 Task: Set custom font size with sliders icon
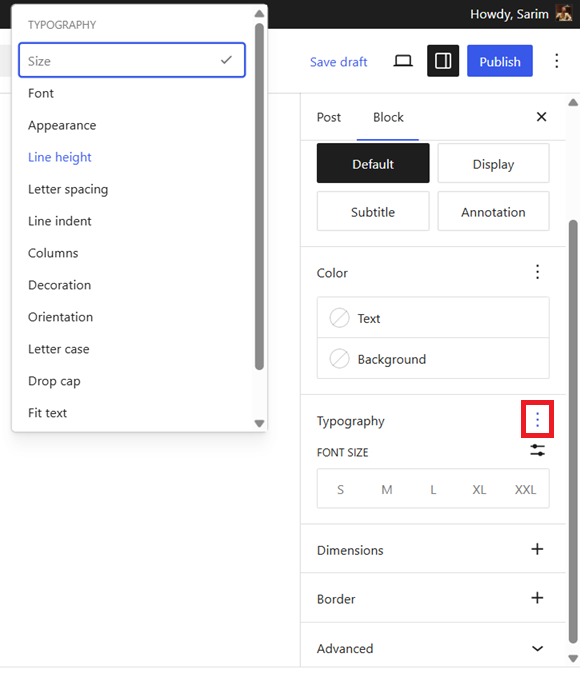tap(537, 450)
